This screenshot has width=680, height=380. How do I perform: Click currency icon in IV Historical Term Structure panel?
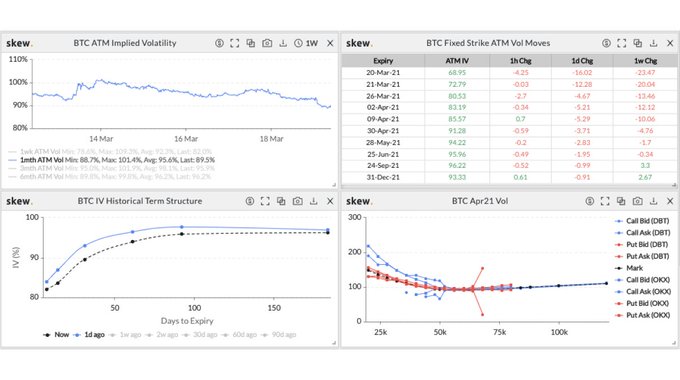click(x=250, y=201)
